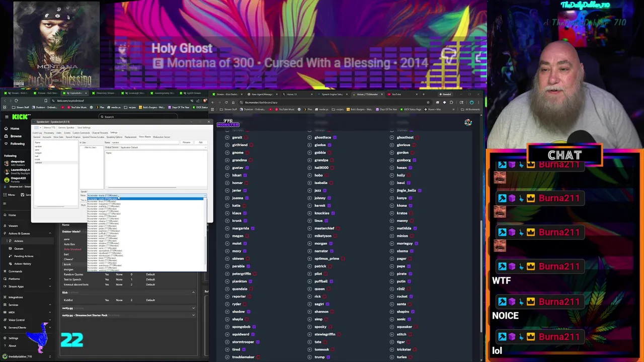The width and height of the screenshot is (644, 362).
Task: Play the gordon voice sample
Action: click(391, 152)
